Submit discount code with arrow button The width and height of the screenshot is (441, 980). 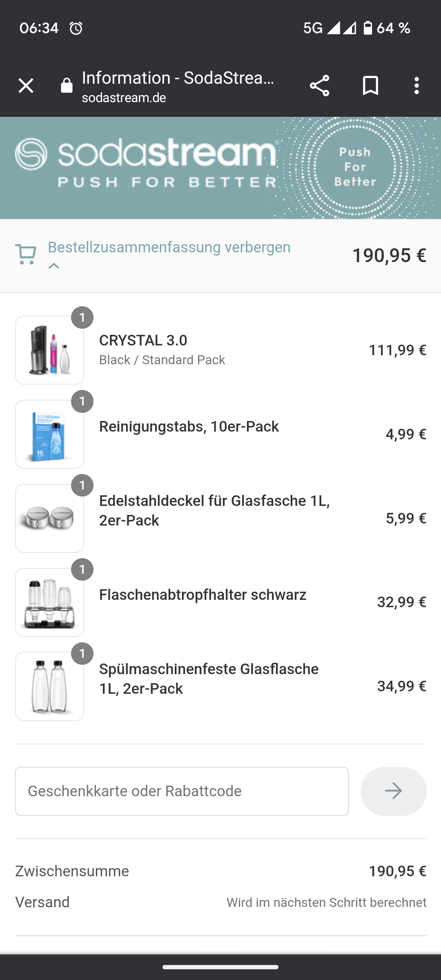[x=393, y=791]
